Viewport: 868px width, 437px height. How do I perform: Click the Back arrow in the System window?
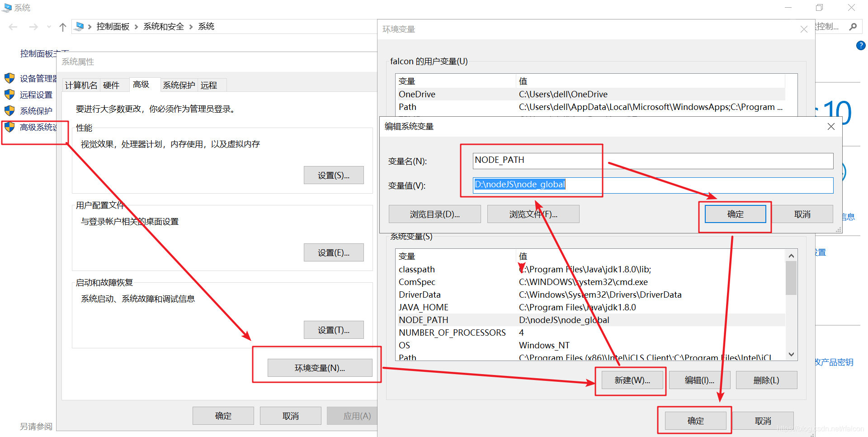pos(13,27)
